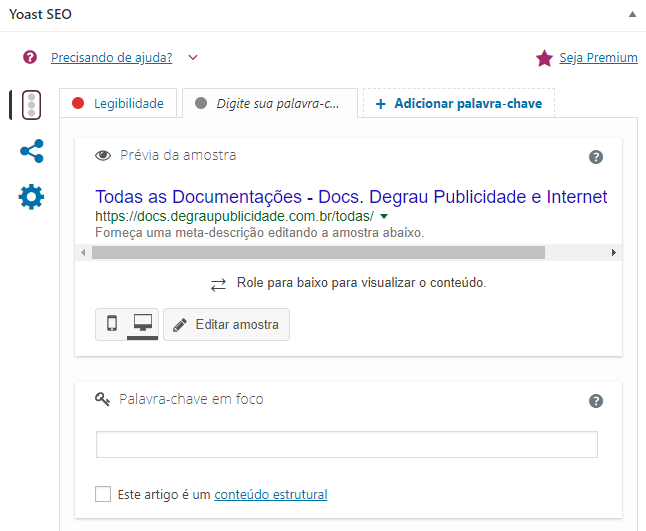Select the traffic light content optimization icon
The image size is (646, 531).
click(x=31, y=105)
